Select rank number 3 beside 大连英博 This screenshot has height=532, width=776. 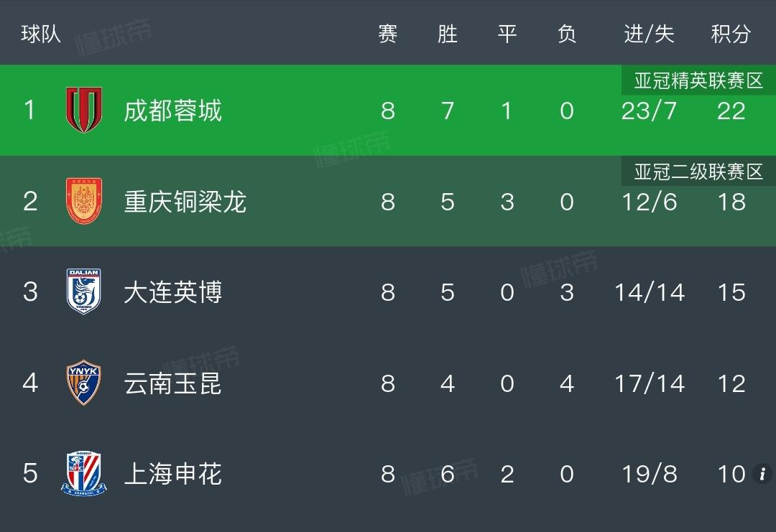pyautogui.click(x=29, y=291)
